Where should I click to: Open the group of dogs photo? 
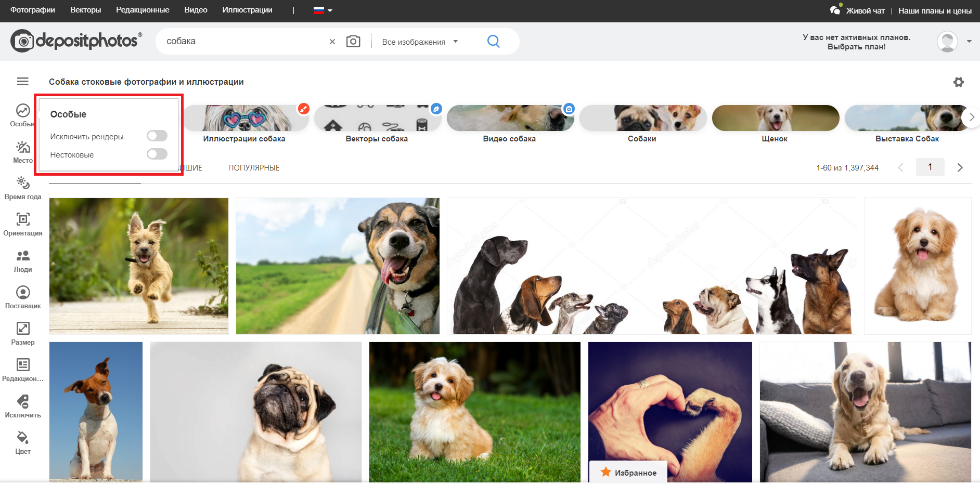pyautogui.click(x=652, y=266)
